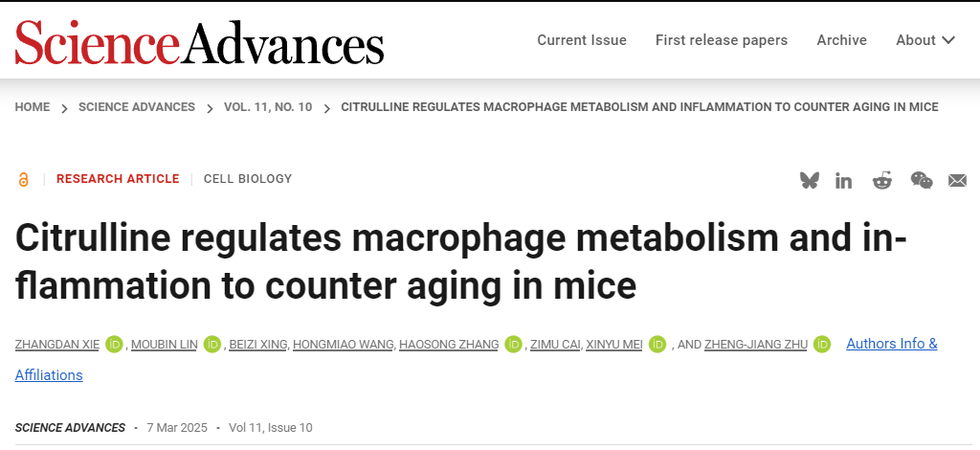Viewport: 980px width, 450px height.
Task: Open Current Issue menu item
Action: [582, 40]
